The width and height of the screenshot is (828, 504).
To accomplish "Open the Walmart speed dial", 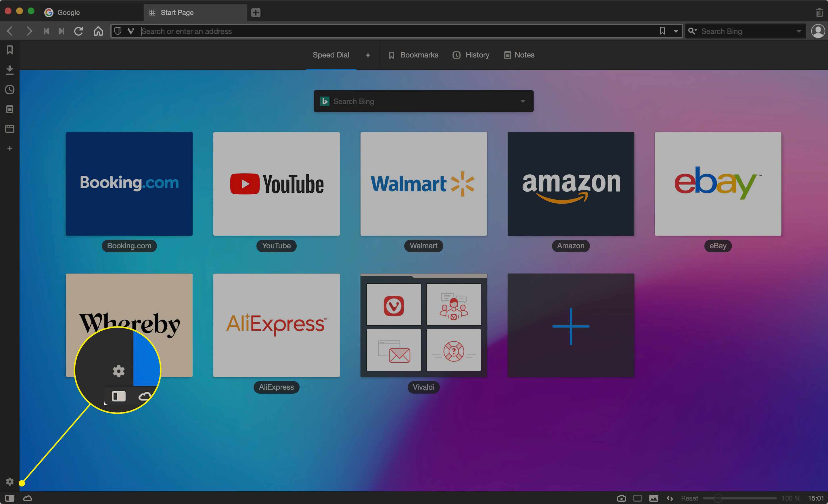I will tap(423, 184).
